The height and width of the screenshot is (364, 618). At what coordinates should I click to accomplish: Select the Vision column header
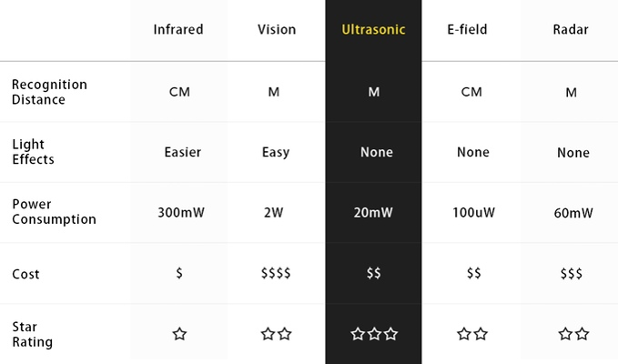277,30
